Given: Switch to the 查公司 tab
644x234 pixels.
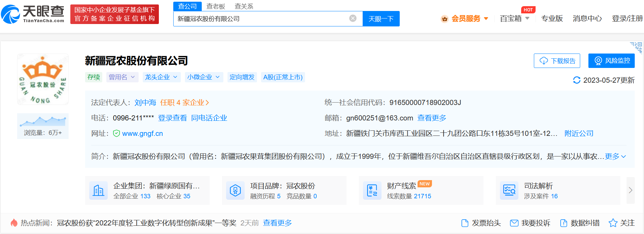Looking at the screenshot, I should [x=187, y=6].
